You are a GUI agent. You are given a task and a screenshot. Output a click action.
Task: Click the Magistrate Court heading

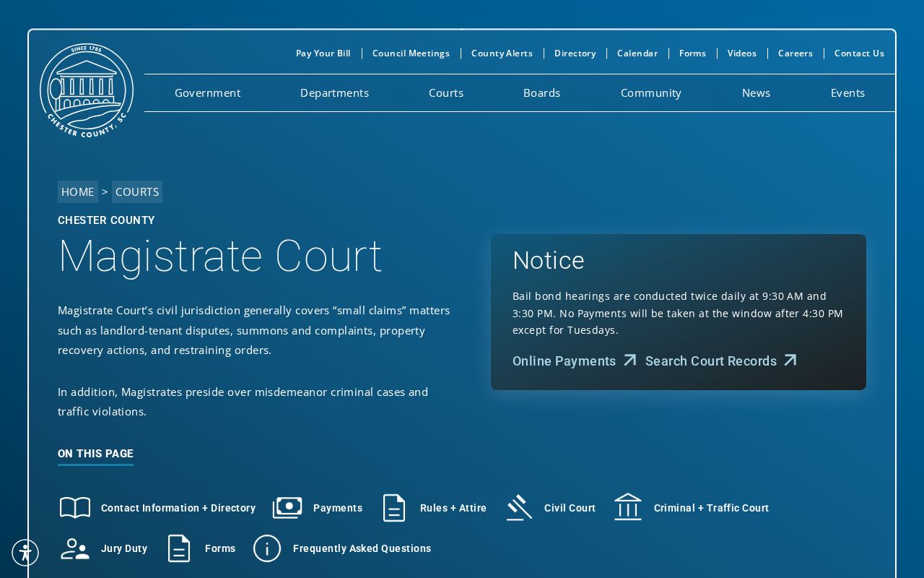coord(220,256)
